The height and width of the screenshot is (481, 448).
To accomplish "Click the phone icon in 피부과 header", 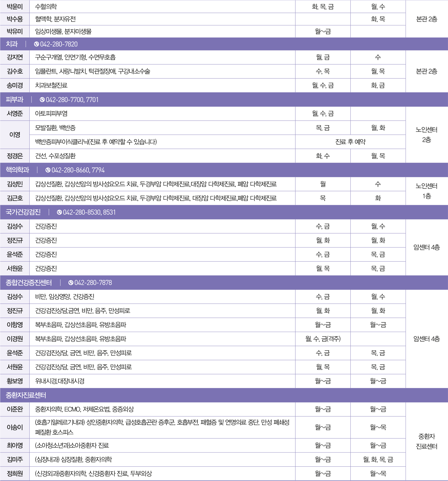I will pos(42,100).
